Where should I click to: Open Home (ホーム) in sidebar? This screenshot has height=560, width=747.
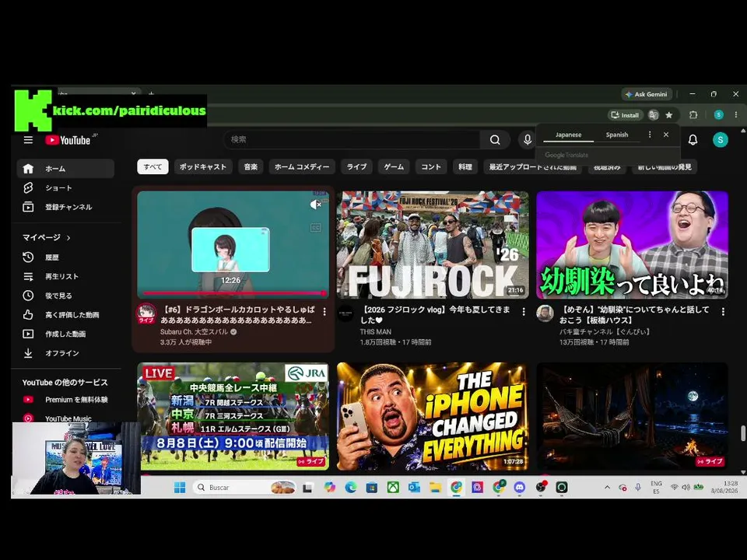pos(65,169)
